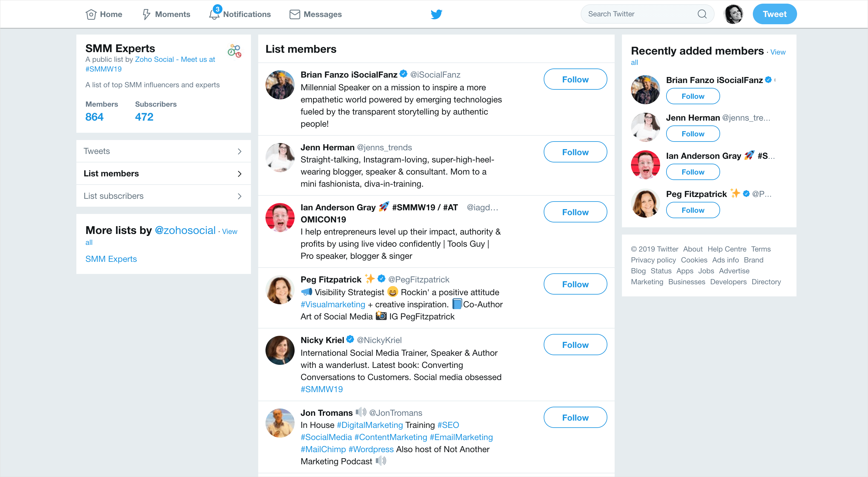This screenshot has width=868, height=477.
Task: Open your profile avatar menu
Action: click(733, 14)
